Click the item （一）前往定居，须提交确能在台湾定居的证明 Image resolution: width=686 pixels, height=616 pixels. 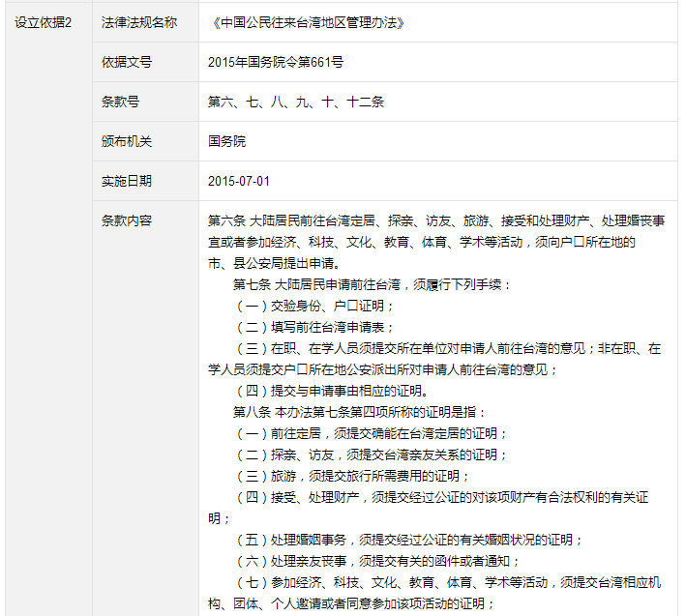point(371,433)
